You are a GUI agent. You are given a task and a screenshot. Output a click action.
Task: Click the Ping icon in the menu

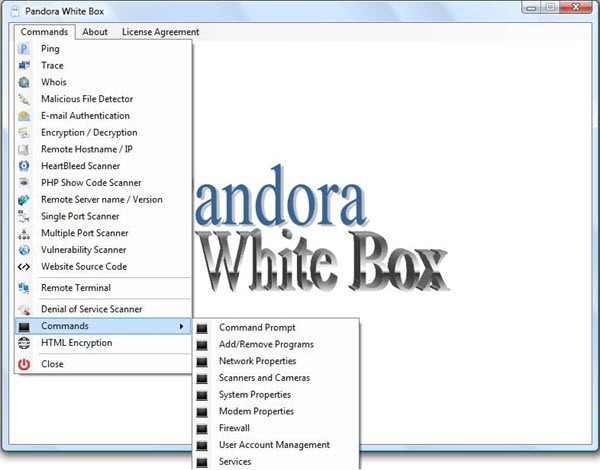24,49
